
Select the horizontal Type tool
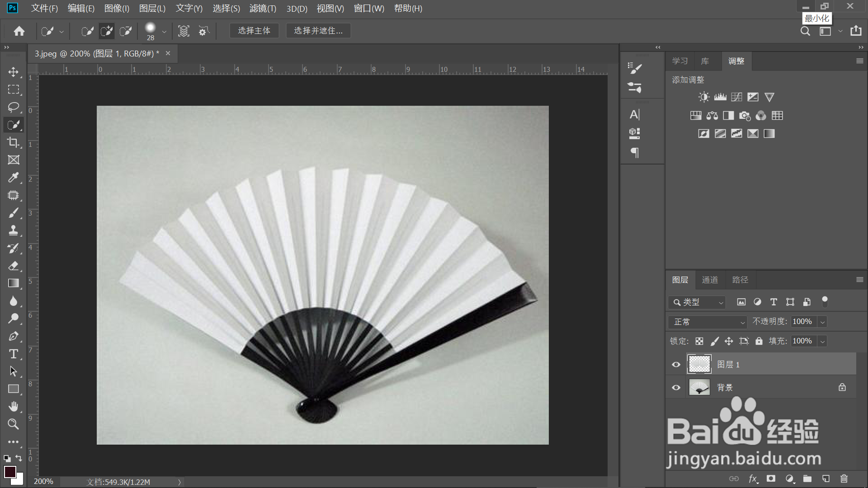13,354
